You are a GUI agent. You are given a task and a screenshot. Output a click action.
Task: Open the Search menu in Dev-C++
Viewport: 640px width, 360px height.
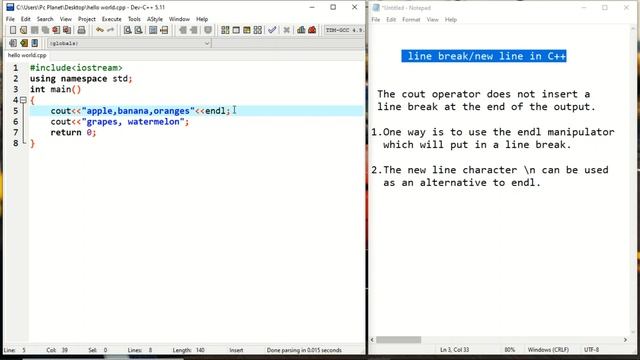point(45,19)
